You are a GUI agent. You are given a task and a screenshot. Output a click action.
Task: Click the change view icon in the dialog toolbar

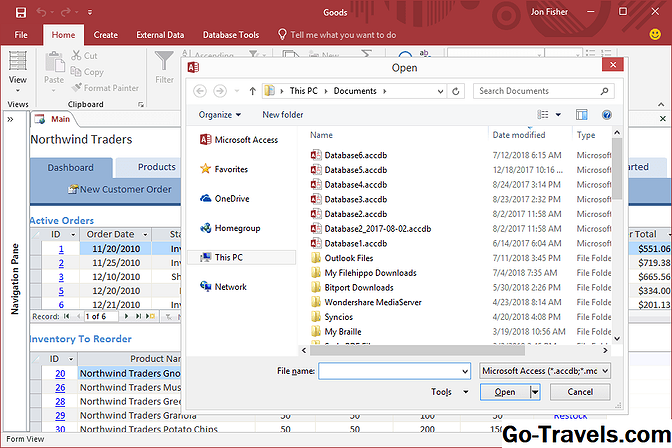tap(543, 114)
